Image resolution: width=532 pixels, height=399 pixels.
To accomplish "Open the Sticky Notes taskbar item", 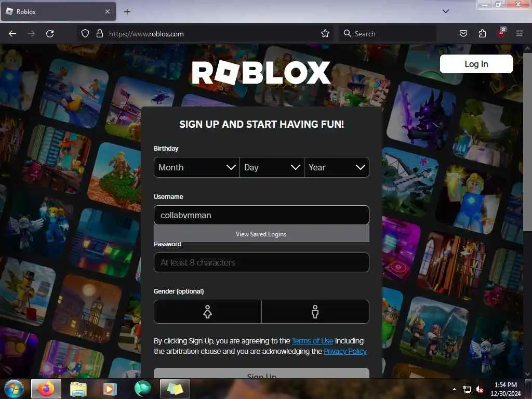I will (175, 389).
